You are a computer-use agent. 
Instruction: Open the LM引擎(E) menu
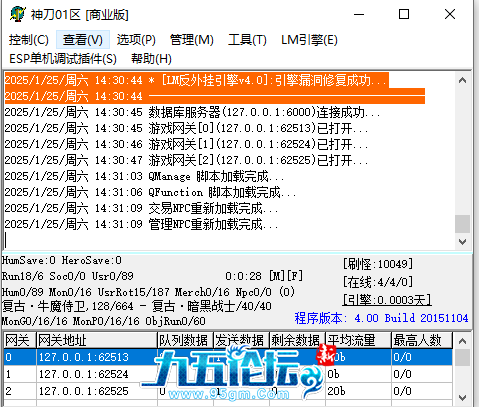click(309, 40)
